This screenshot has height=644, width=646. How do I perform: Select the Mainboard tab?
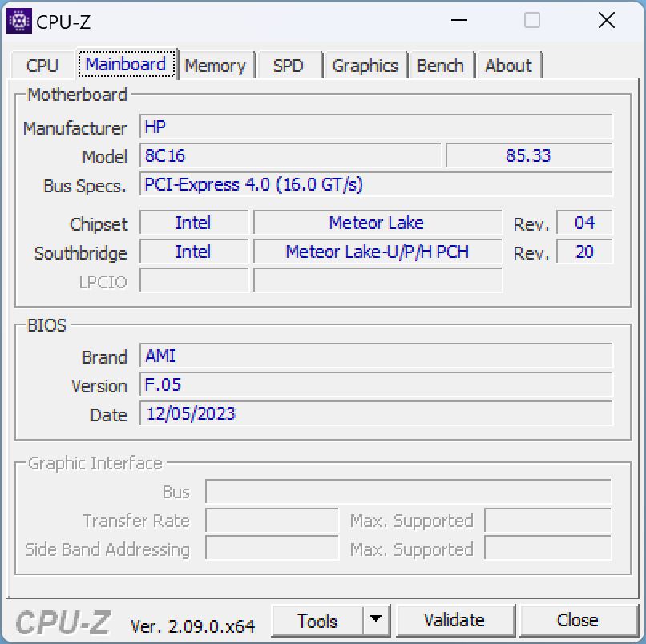(126, 64)
